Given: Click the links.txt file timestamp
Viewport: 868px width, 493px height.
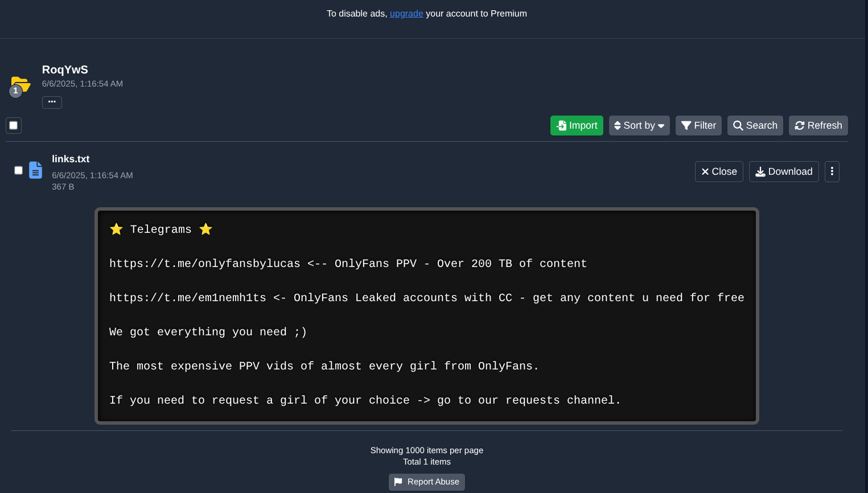Looking at the screenshot, I should (92, 175).
